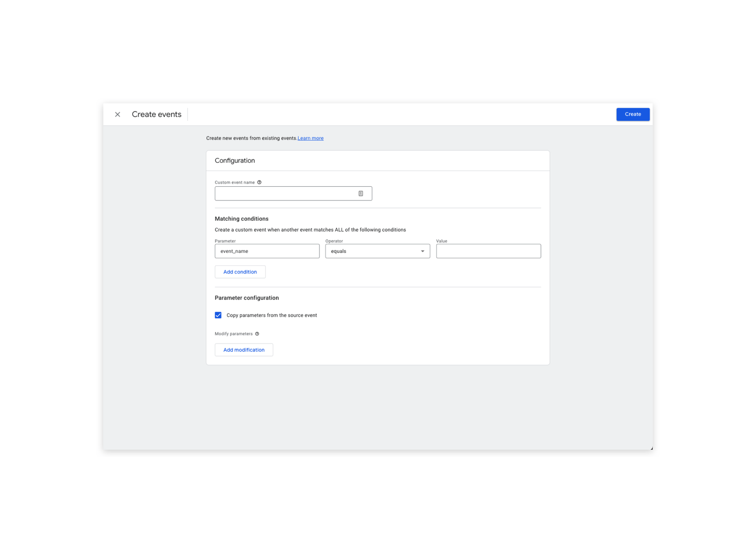Click Add condition
The width and height of the screenshot is (756, 553).
pos(240,272)
